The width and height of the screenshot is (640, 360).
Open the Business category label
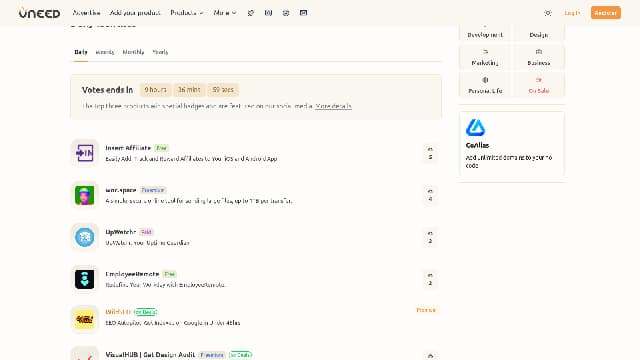pos(539,63)
